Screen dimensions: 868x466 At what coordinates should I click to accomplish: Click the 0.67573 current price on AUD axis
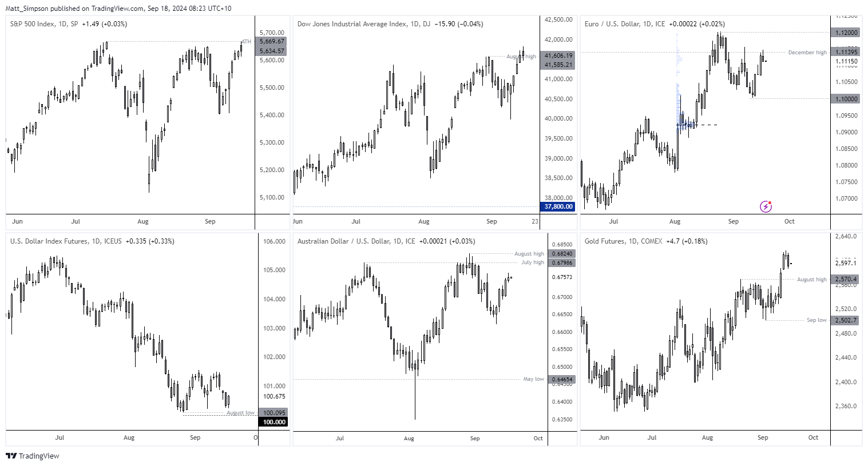tap(562, 277)
